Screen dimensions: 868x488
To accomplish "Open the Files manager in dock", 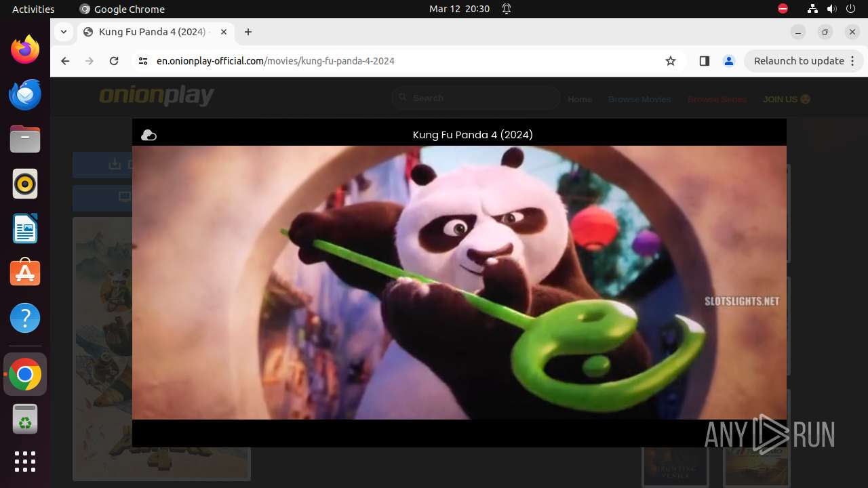I will (x=25, y=139).
